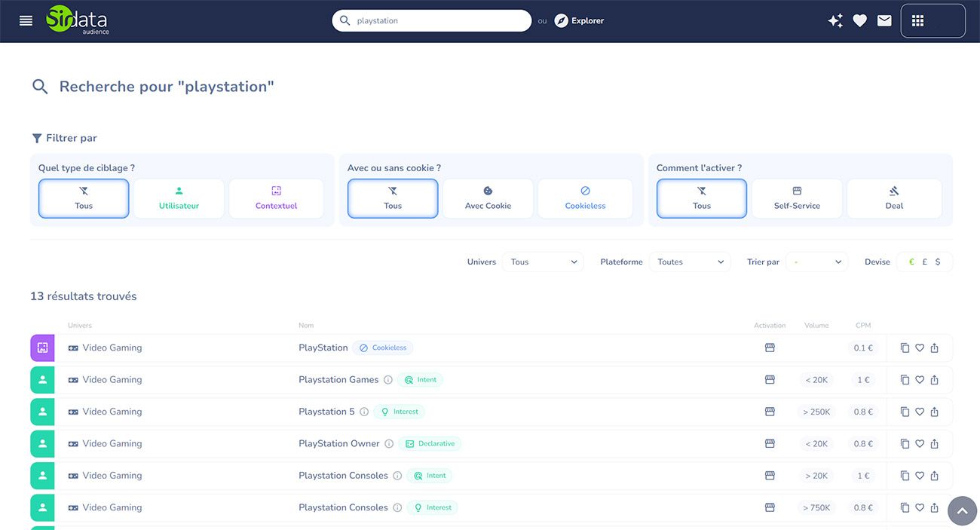Image resolution: width=980 pixels, height=530 pixels.
Task: Show info for Playstation Games
Action: (388, 380)
